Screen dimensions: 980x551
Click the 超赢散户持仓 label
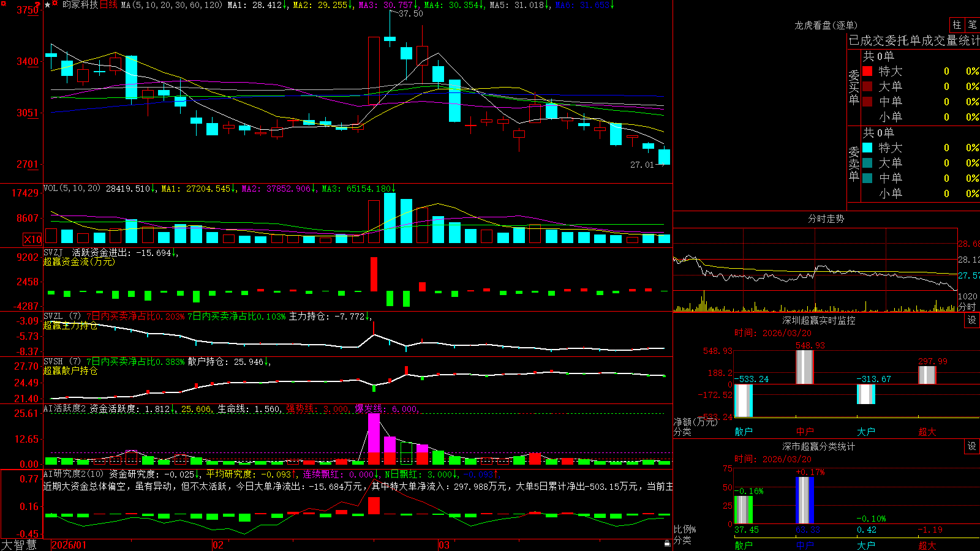(x=70, y=370)
